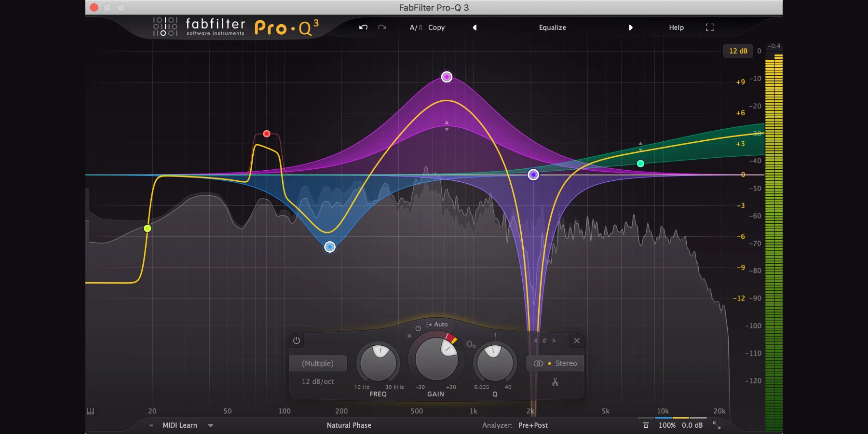Toggle Auto threshold for dynamic gain
The height and width of the screenshot is (434, 868).
click(437, 325)
